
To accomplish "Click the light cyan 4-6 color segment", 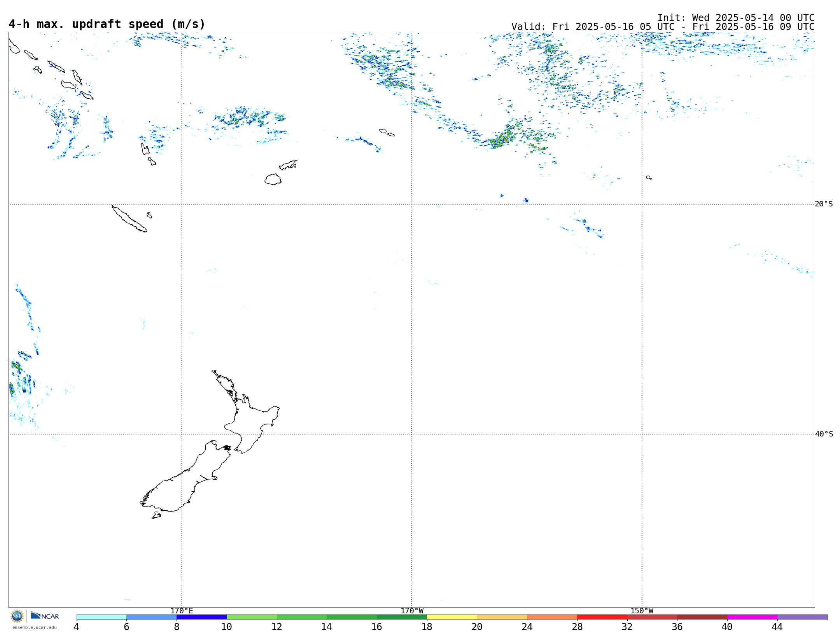I will (x=101, y=617).
